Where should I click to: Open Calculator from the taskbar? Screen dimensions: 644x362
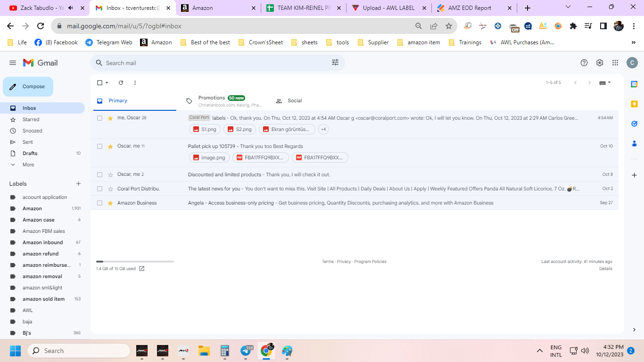tap(225, 351)
